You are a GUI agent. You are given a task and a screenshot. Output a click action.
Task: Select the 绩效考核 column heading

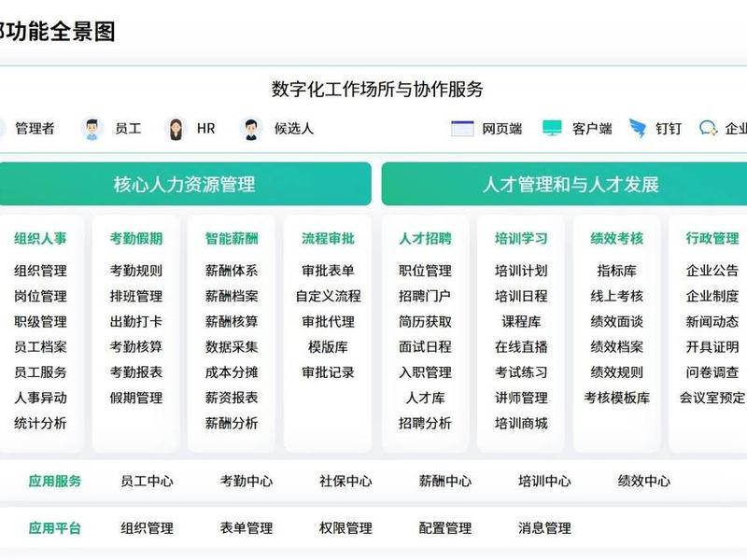click(x=617, y=238)
